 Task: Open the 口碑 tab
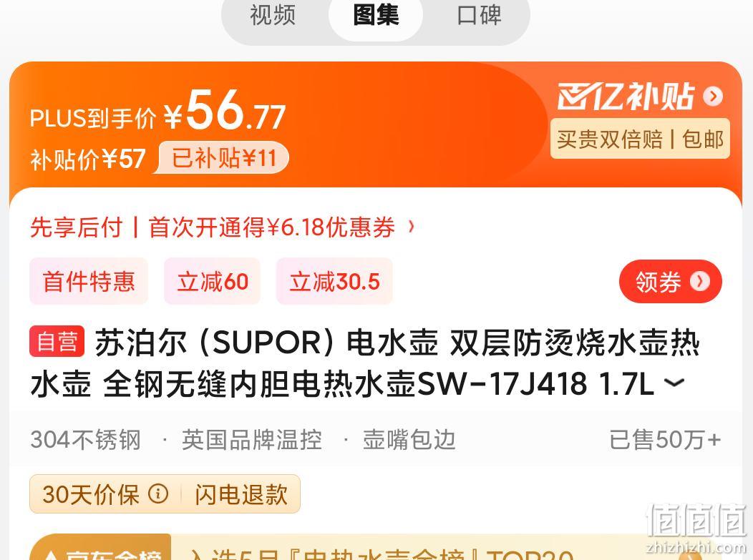479,15
